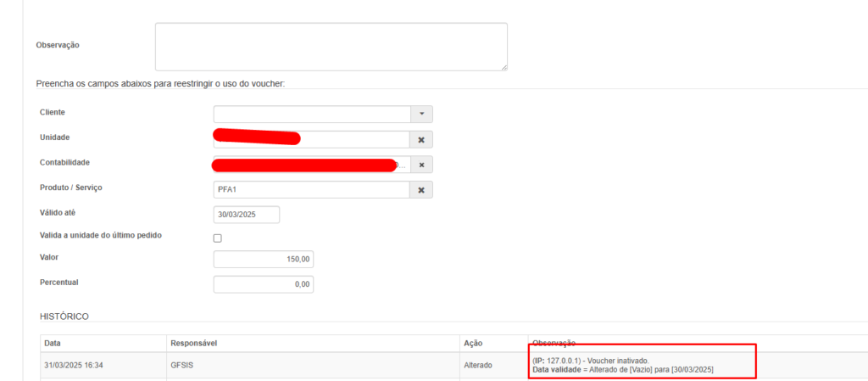Click inside the Cliente combo box
Image resolution: width=868 pixels, height=381 pixels.
click(x=311, y=114)
